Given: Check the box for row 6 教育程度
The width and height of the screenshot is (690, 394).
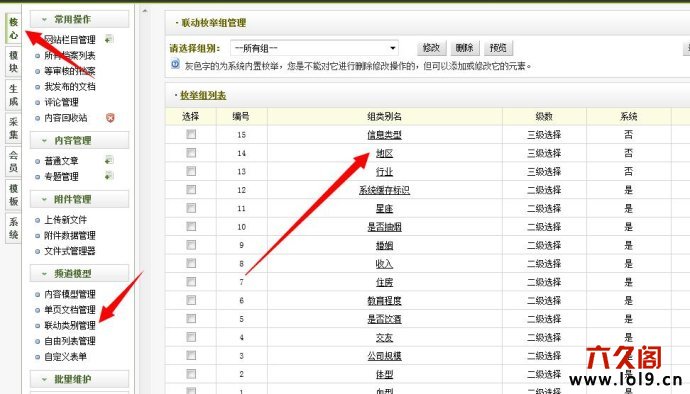Looking at the screenshot, I should (x=191, y=300).
